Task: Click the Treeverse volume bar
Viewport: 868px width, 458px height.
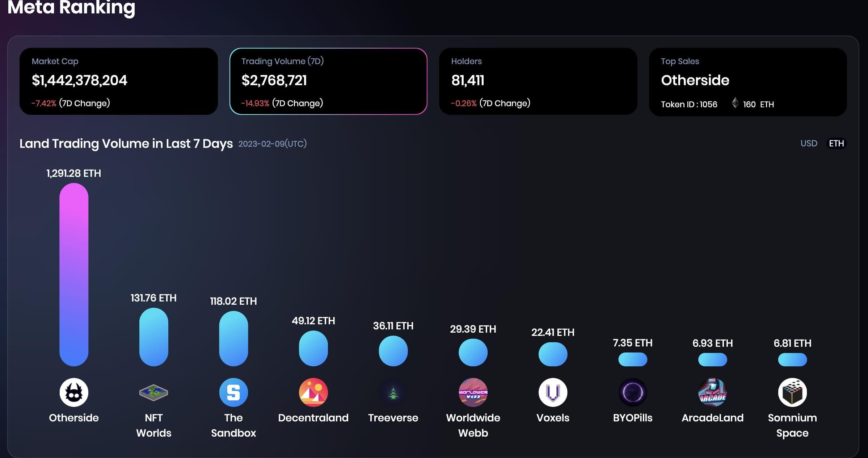Action: (393, 351)
